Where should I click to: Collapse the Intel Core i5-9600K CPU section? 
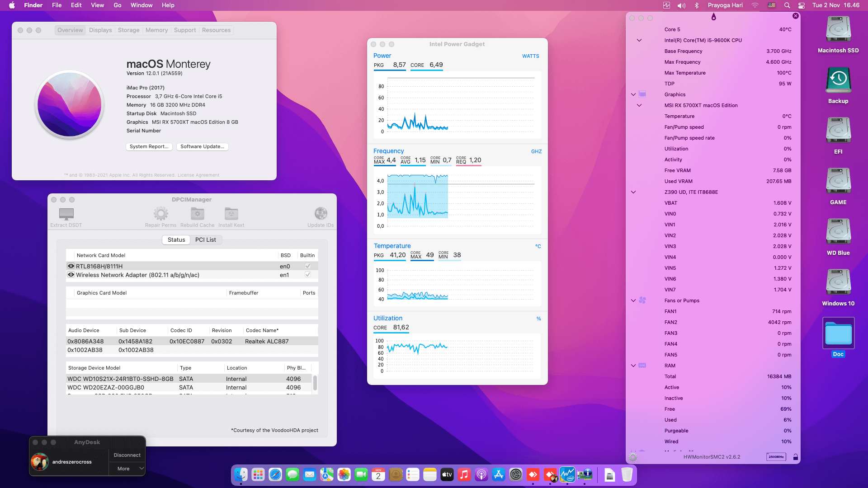click(x=639, y=40)
